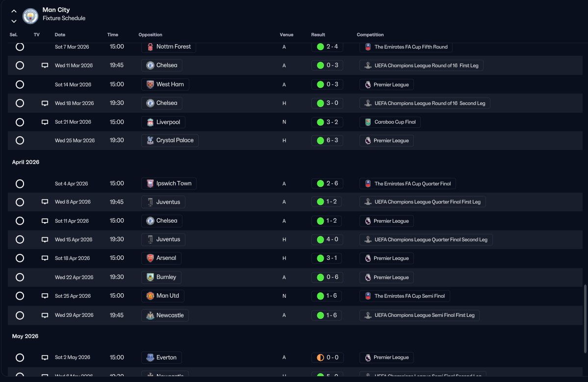
Task: Sort by Opposition column header
Action: [x=151, y=34]
